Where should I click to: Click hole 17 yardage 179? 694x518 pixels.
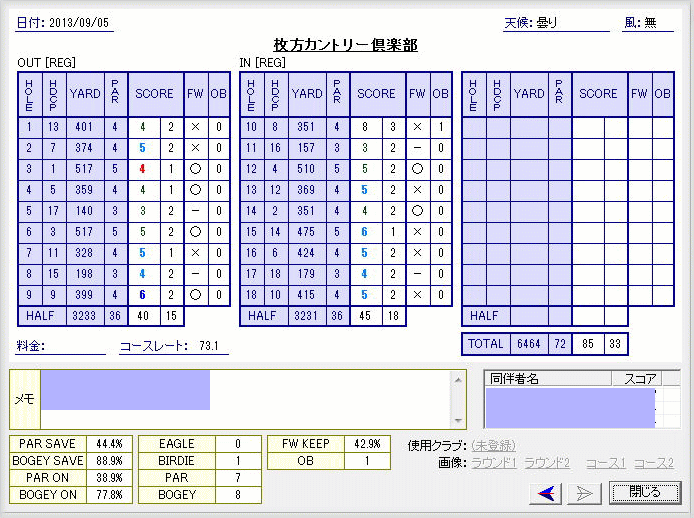(306, 274)
